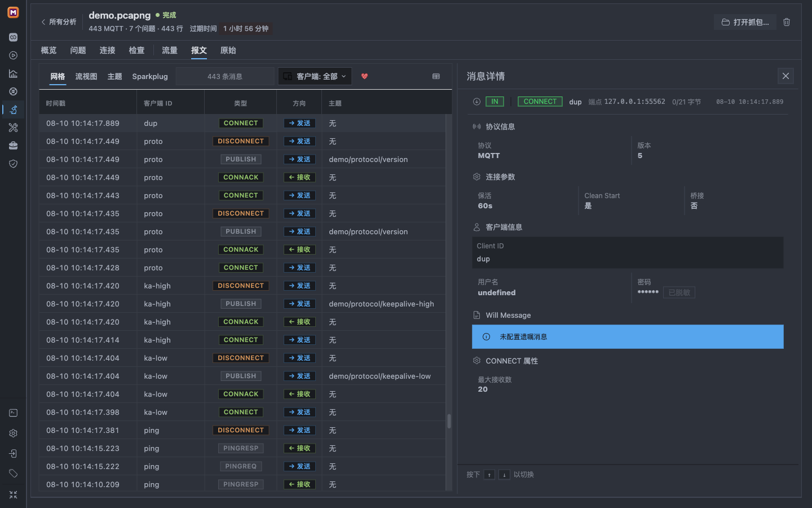The height and width of the screenshot is (508, 812).
Task: Go back to all analyses
Action: (x=59, y=22)
